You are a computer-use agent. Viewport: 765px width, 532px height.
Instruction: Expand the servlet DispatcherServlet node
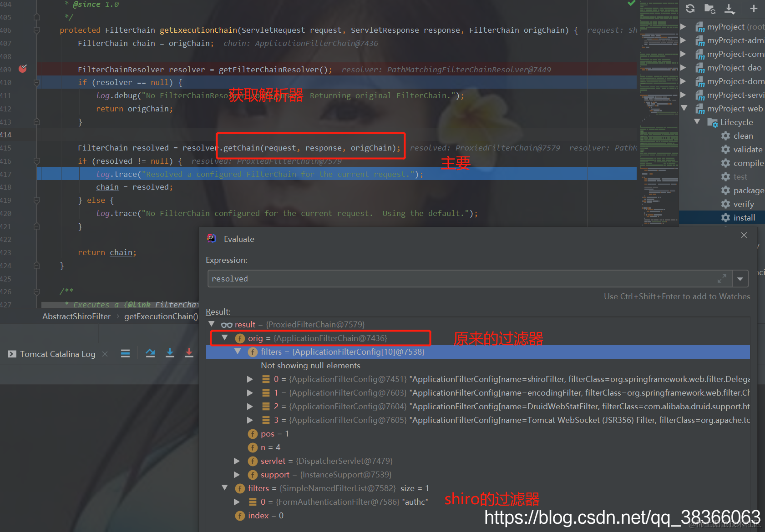coord(237,461)
